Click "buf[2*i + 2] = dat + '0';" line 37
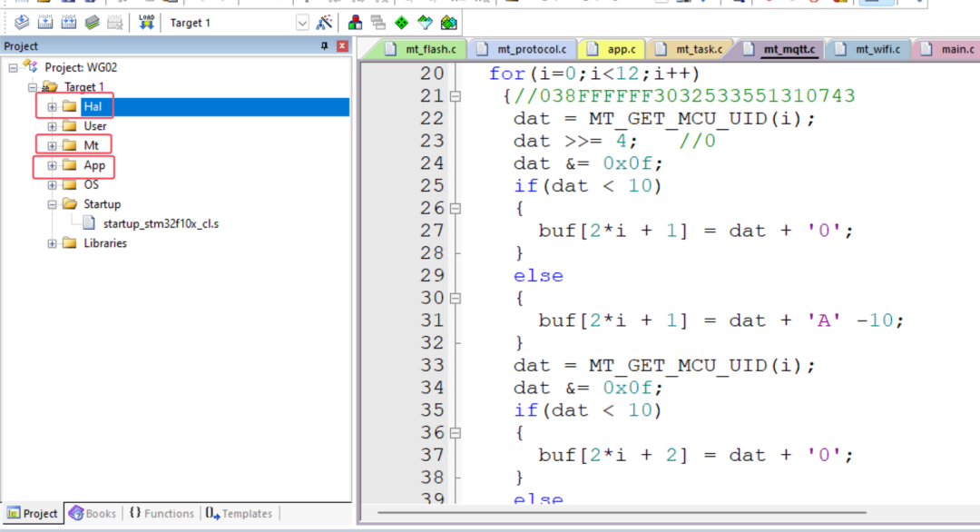Screen dimensions: 980x532 point(696,455)
